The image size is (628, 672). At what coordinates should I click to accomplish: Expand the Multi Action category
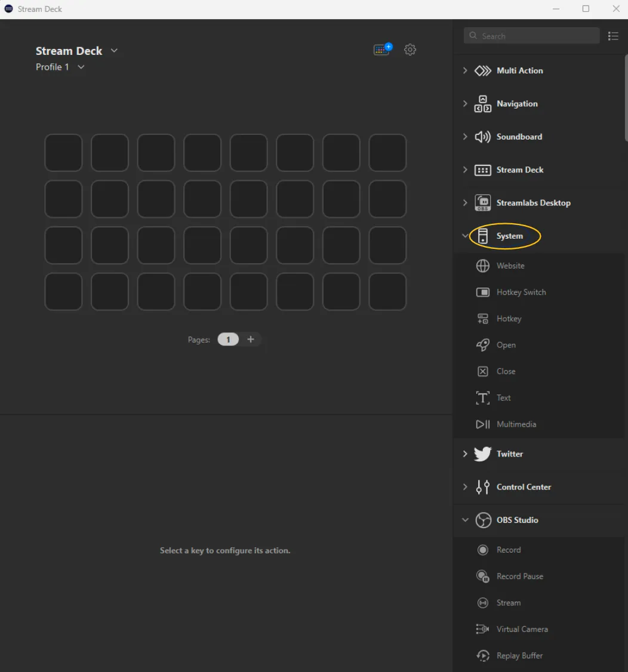[464, 70]
